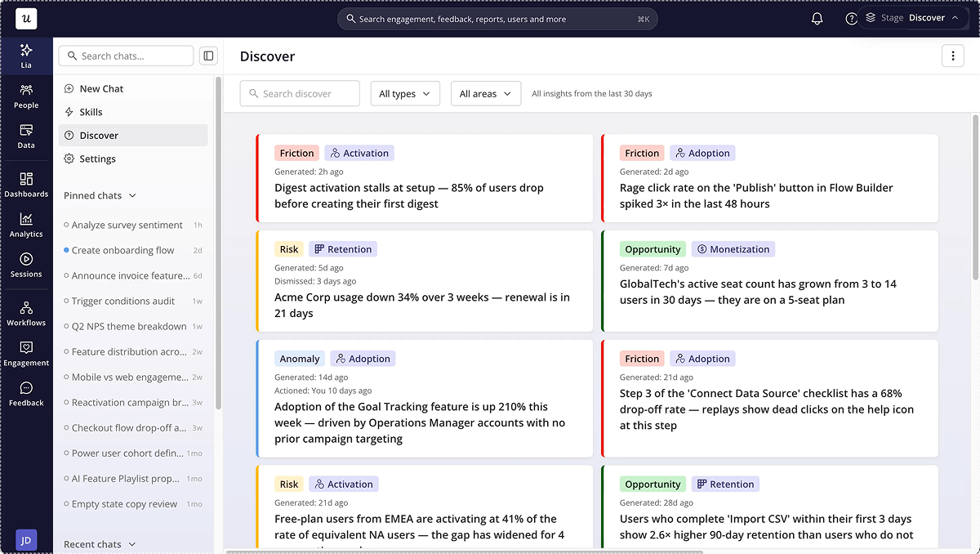Open Lia in the left sidebar
The width and height of the screenshot is (980, 554).
click(x=26, y=56)
